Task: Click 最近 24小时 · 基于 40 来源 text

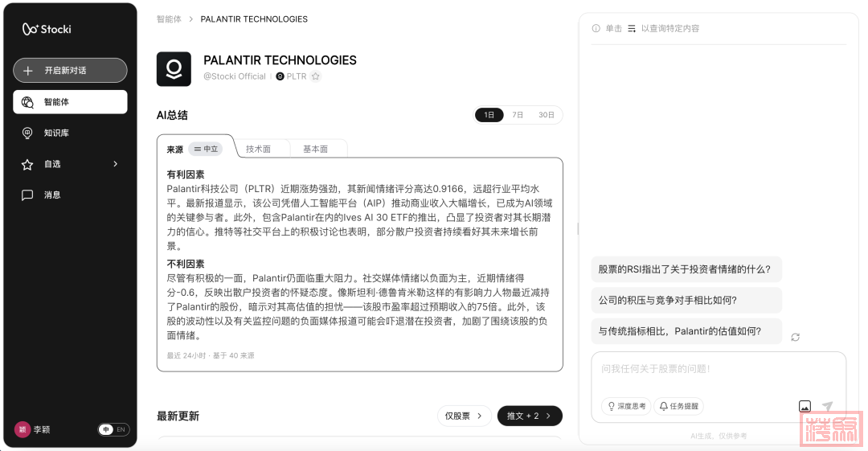Action: pos(211,355)
